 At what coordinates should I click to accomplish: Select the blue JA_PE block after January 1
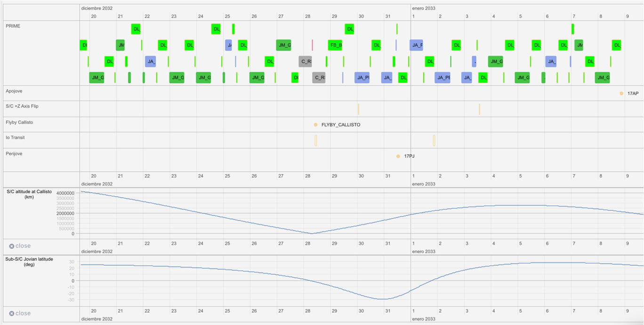point(442,78)
